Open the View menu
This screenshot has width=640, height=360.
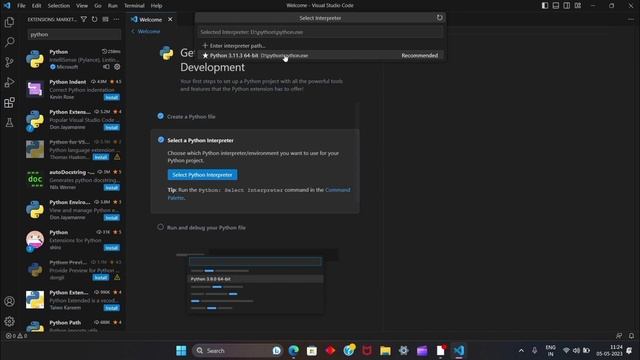click(82, 6)
